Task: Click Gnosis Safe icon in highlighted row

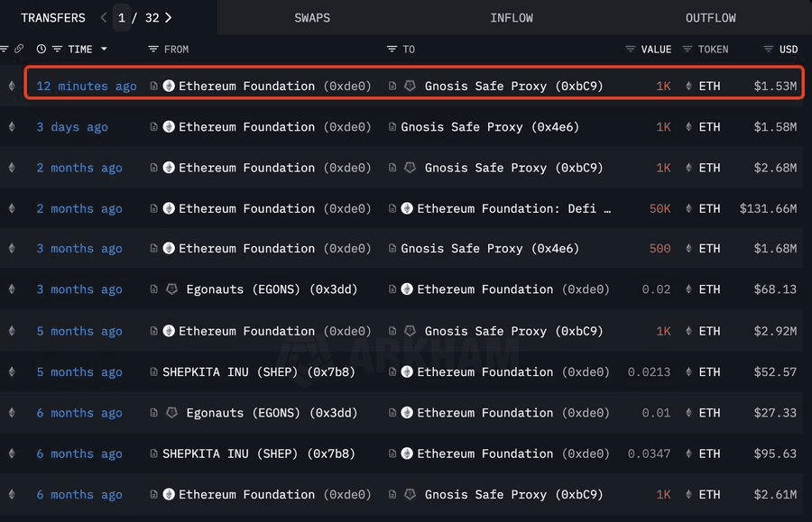Action: [410, 87]
